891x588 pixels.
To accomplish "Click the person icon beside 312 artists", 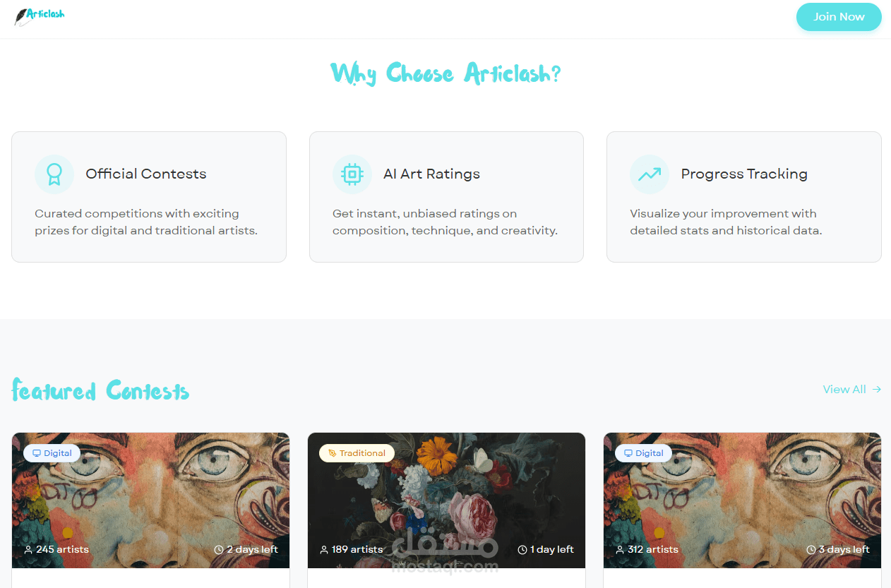I will 620,550.
